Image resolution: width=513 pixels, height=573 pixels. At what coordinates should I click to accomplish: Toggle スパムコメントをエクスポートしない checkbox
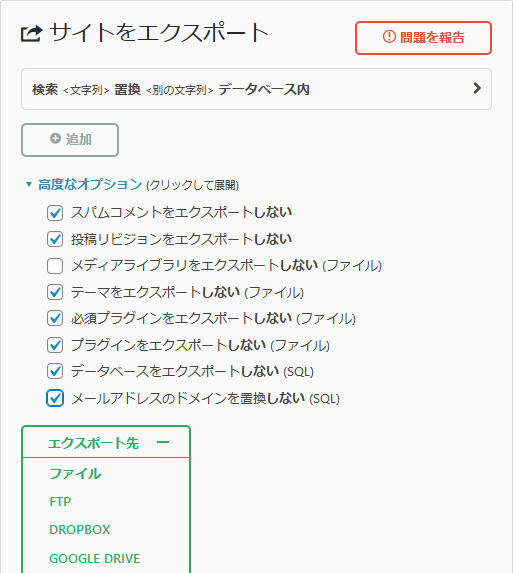tap(55, 213)
